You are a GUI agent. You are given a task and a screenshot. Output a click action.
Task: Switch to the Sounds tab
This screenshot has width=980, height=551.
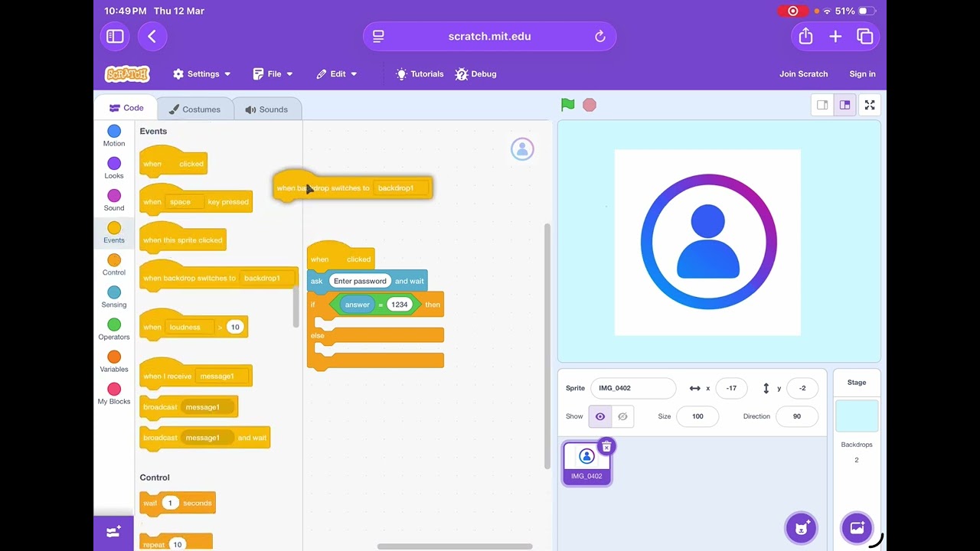266,109
